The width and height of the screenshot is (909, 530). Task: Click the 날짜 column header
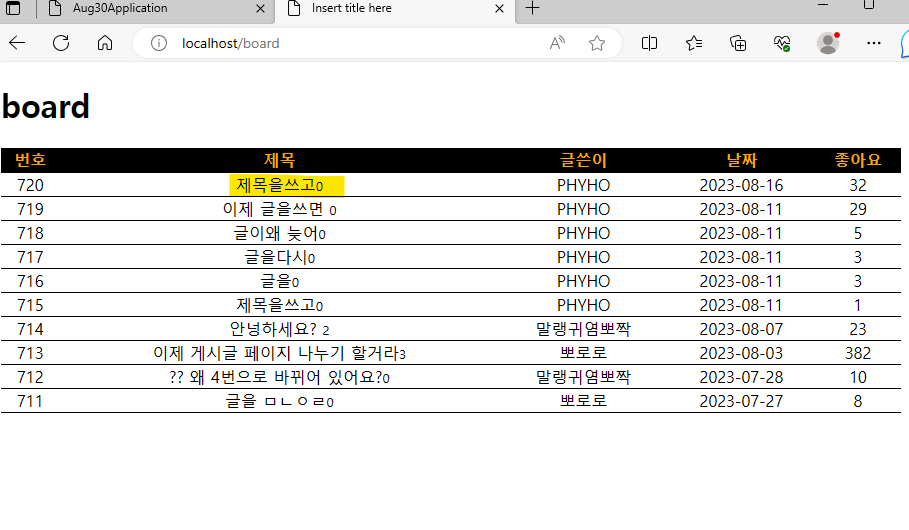[741, 160]
